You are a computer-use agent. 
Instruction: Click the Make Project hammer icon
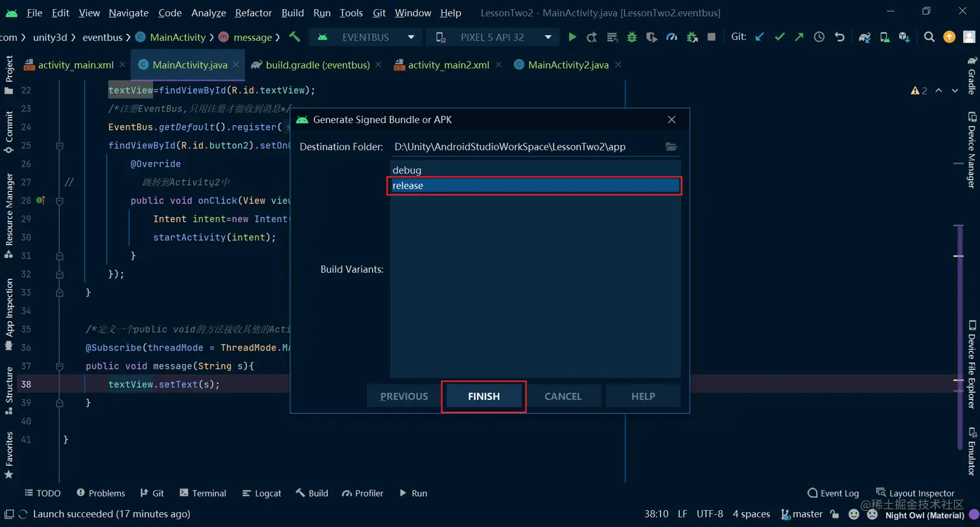point(295,37)
